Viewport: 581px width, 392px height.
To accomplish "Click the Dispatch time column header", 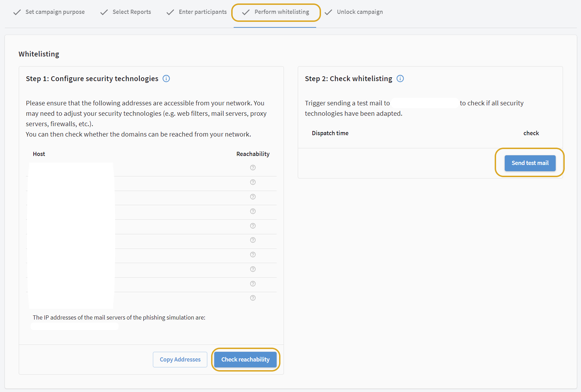I will click(330, 133).
